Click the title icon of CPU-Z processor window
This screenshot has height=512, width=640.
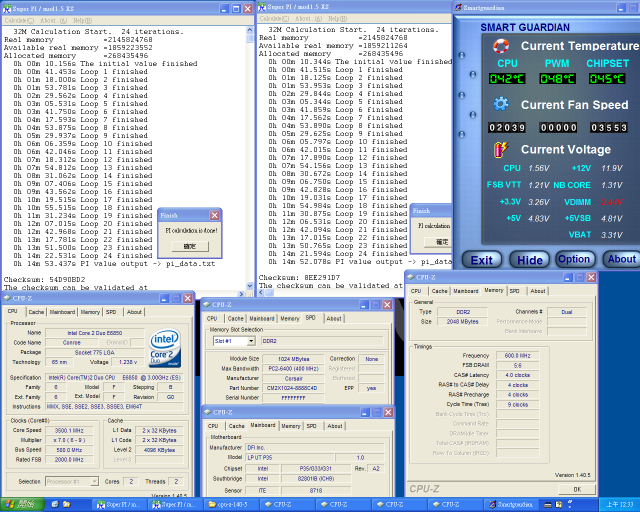pos(7,298)
